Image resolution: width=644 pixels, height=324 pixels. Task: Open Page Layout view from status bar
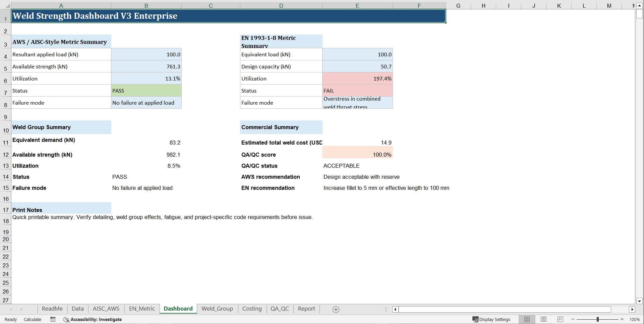[543, 319]
